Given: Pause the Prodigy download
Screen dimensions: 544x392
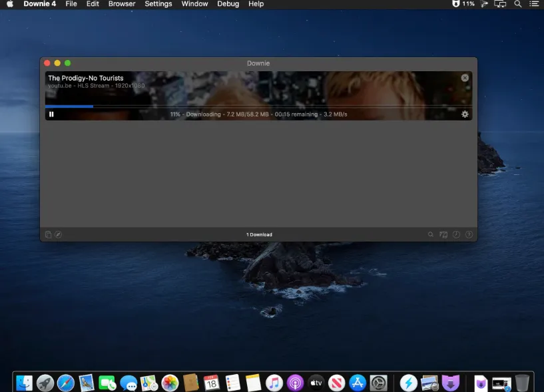Looking at the screenshot, I should [51, 114].
